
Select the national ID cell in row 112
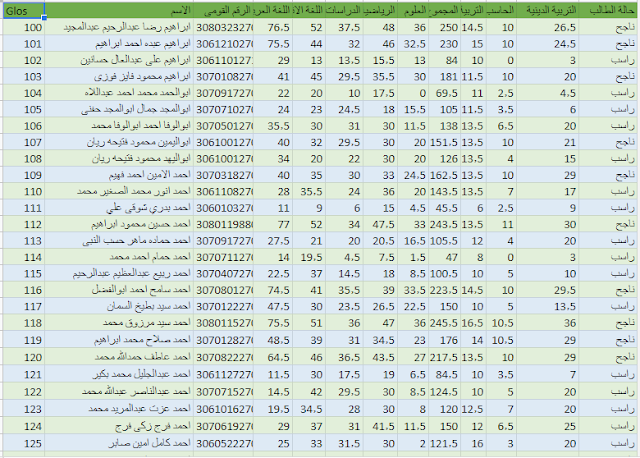click(223, 224)
